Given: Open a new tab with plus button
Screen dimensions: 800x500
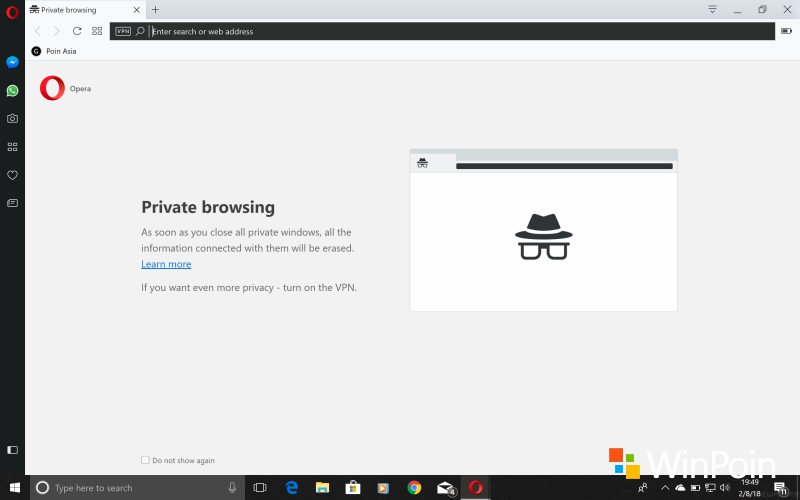Looking at the screenshot, I should click(155, 10).
